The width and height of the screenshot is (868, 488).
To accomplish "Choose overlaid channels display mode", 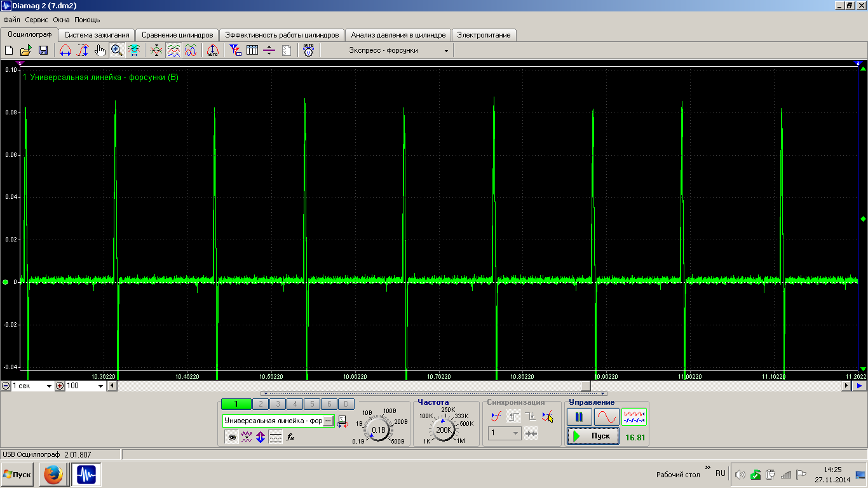I will [156, 50].
